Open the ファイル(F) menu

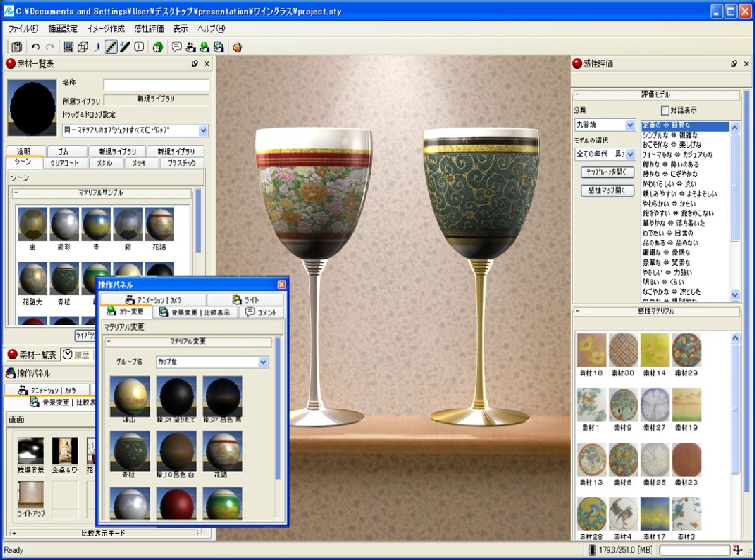(x=23, y=29)
